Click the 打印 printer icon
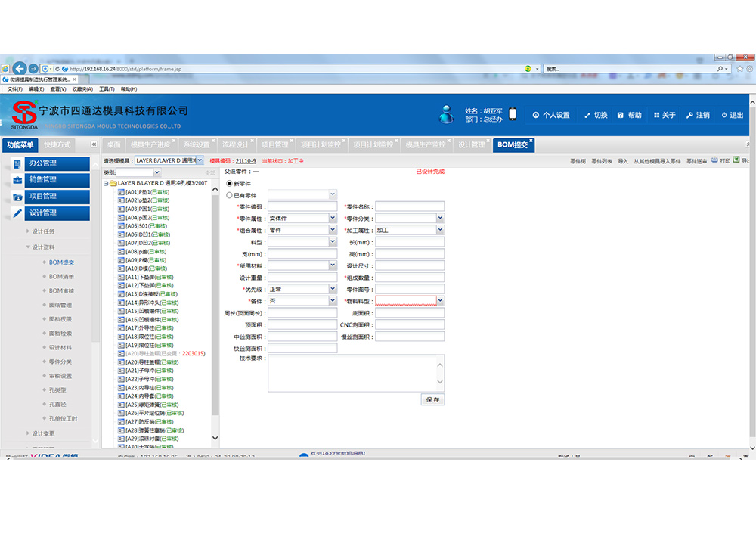Screen dimensions: 756x540 pyautogui.click(x=714, y=160)
